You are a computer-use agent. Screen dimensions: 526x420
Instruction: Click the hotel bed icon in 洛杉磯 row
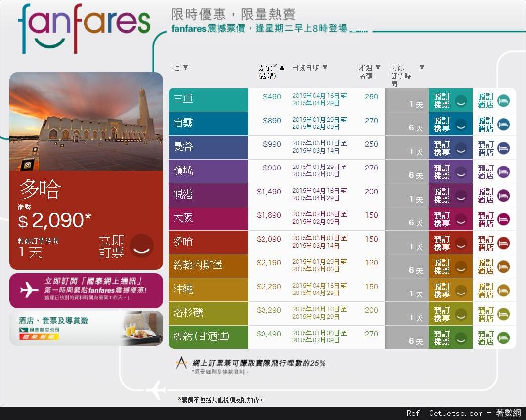(503, 314)
